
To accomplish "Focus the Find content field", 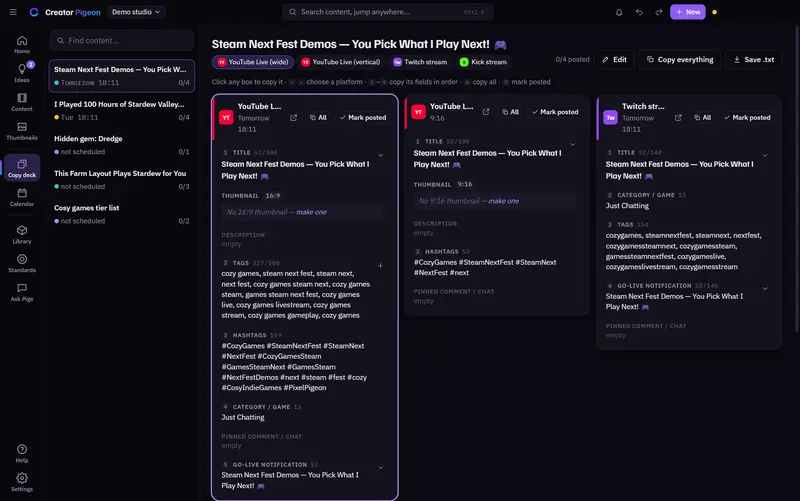I will point(122,40).
